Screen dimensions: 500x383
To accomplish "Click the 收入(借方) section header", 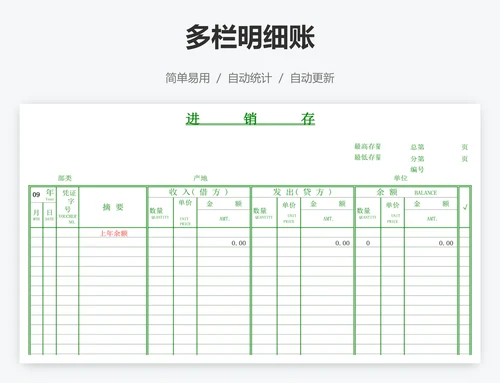I will pos(199,192).
